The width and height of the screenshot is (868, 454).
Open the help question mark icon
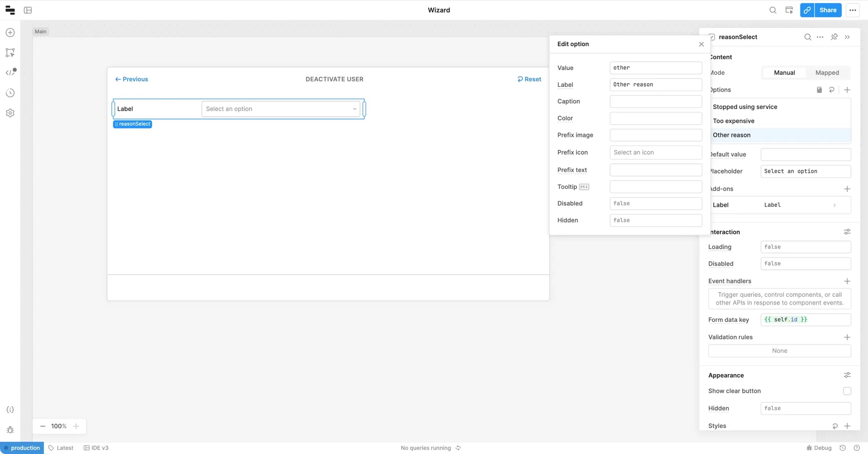click(857, 448)
